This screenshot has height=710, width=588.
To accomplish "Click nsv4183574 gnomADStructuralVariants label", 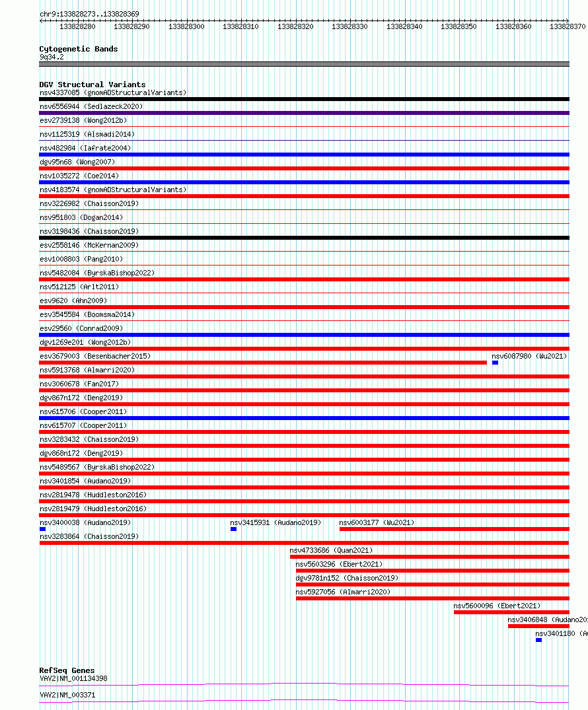I will point(113,190).
